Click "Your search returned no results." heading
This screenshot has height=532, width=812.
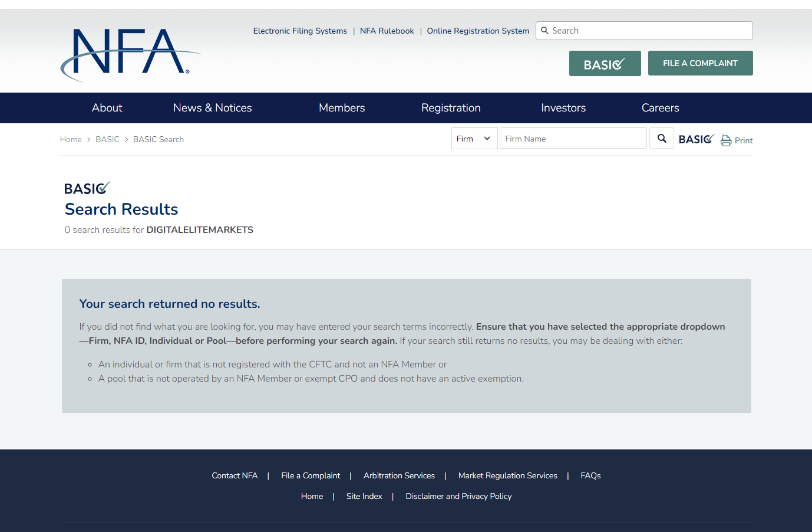pyautogui.click(x=170, y=304)
